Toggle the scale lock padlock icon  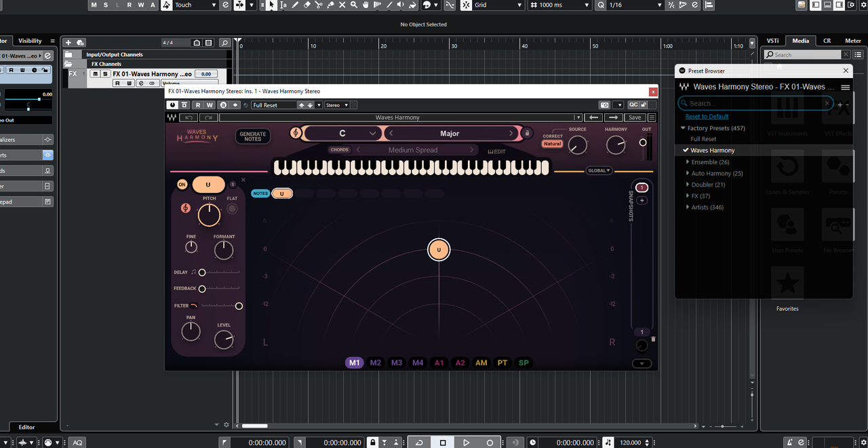coord(527,133)
